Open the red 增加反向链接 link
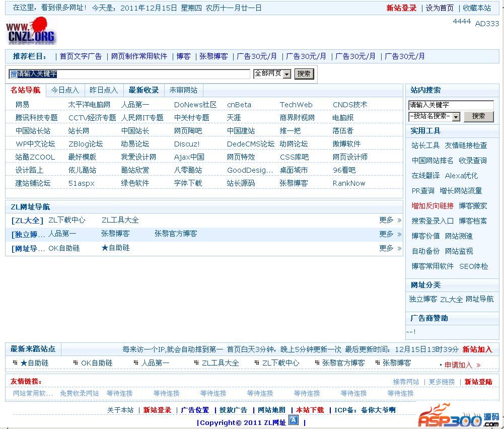 [433, 206]
